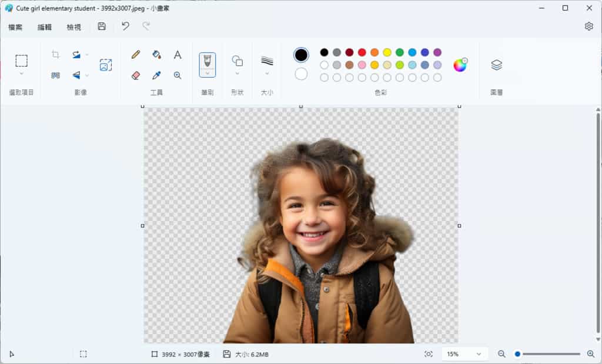Click the Rotate image icon

click(x=76, y=55)
